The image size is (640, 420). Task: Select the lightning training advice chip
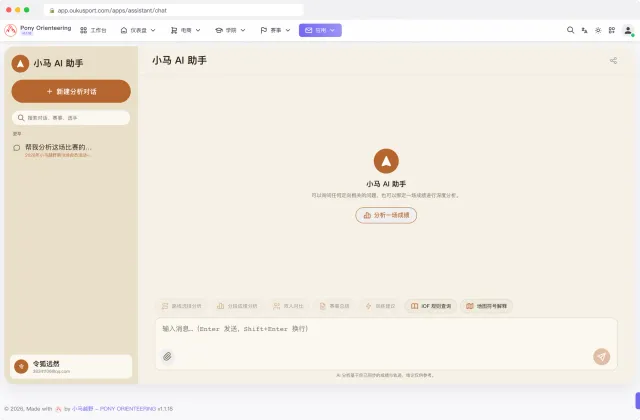click(380, 306)
